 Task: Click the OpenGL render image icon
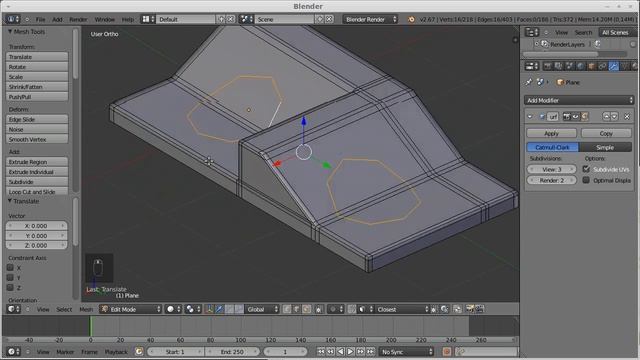pyautogui.click(x=470, y=309)
